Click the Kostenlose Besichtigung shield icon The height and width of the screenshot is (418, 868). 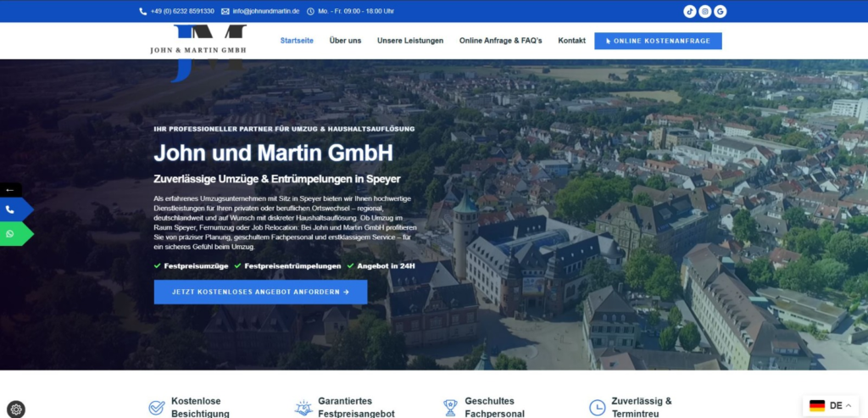click(157, 408)
